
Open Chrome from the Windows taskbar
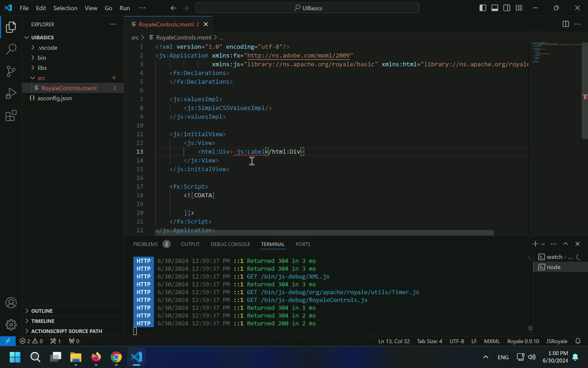(116, 357)
